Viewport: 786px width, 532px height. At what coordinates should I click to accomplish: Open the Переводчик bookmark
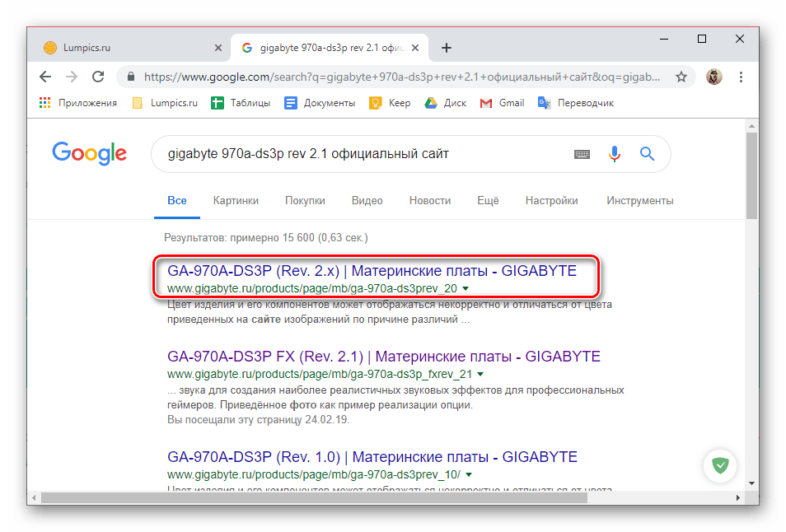575,103
